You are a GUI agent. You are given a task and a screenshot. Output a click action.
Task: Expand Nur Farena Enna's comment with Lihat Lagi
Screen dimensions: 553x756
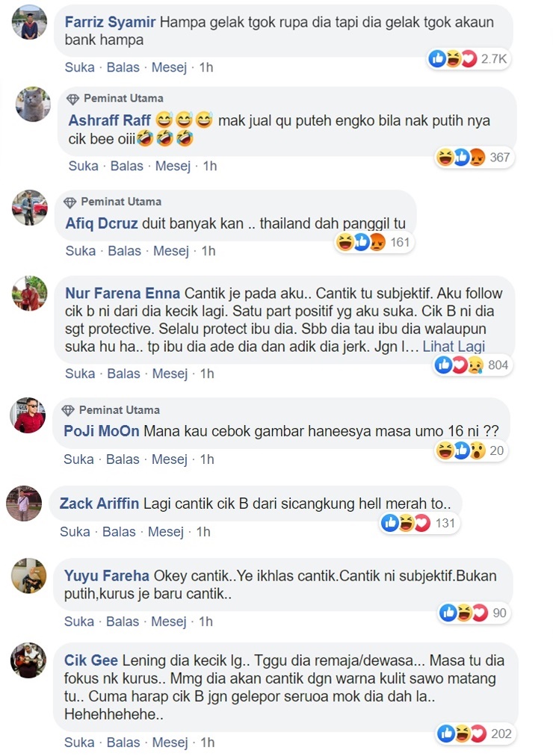point(454,347)
